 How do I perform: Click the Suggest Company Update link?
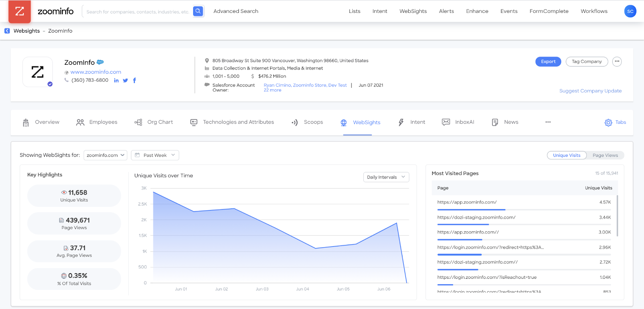(x=590, y=91)
